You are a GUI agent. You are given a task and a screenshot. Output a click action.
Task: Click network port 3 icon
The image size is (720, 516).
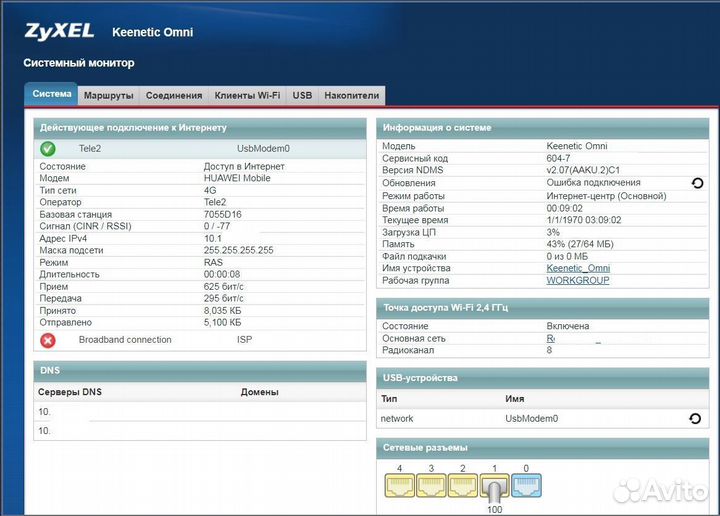431,486
